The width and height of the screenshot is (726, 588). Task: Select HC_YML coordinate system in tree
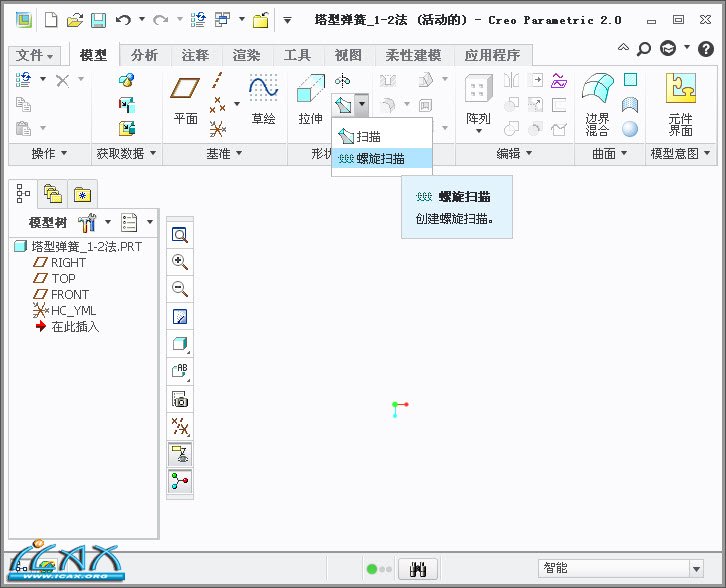(64, 310)
